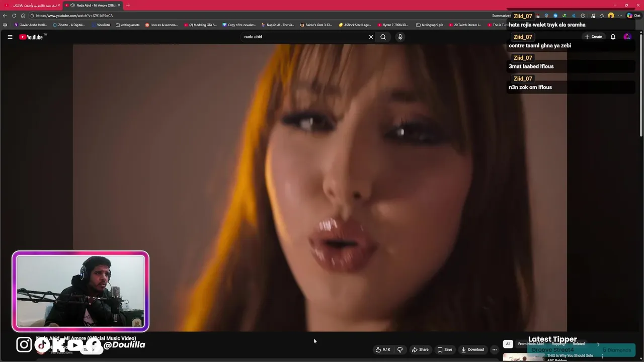This screenshot has height=362, width=644.
Task: Open options for 'THIS Is Why You Should Solo' video
Action: click(x=602, y=356)
